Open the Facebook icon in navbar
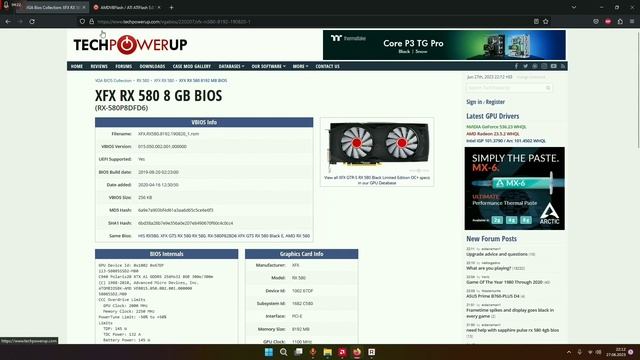This screenshot has height=360, width=640. pyautogui.click(x=516, y=66)
